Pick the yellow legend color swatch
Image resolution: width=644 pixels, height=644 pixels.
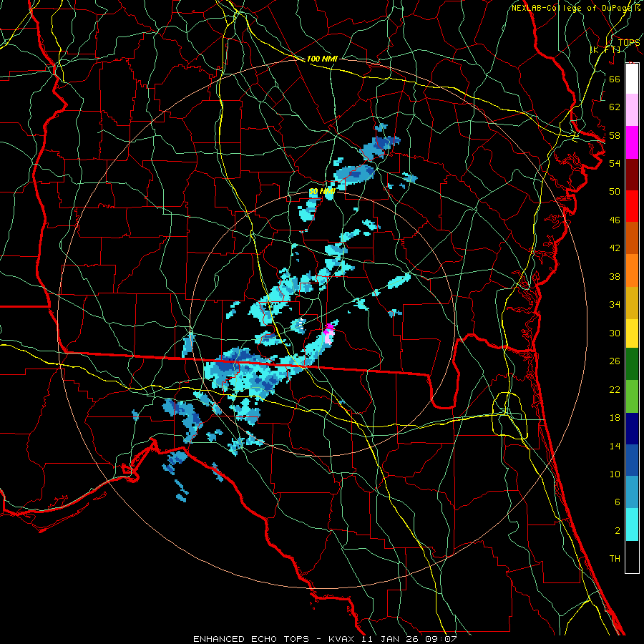[x=632, y=333]
